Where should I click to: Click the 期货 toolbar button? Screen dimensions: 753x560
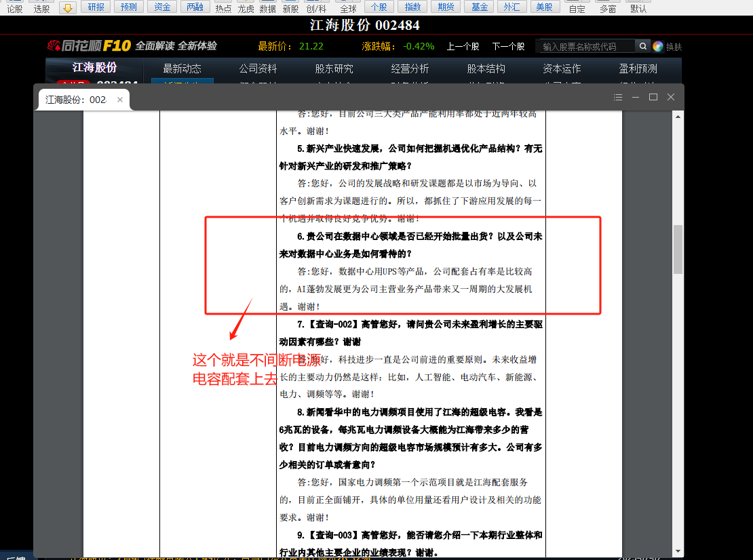click(x=446, y=7)
